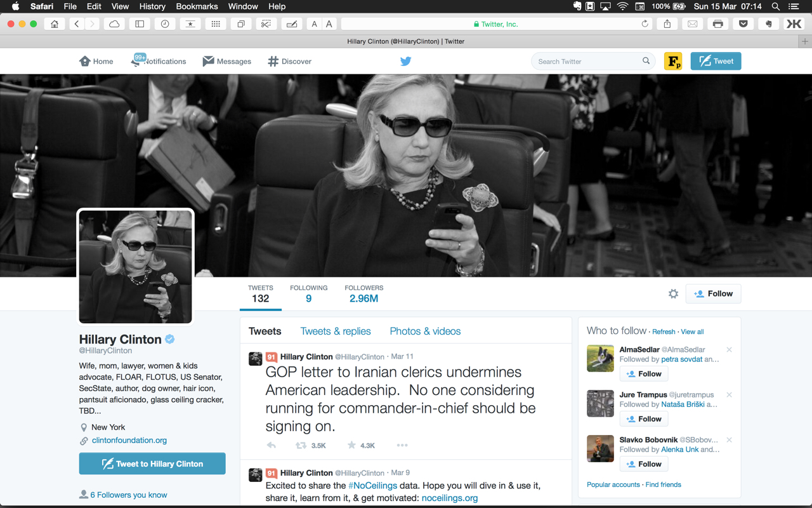View Tweets count 132
This screenshot has height=508, width=812.
[261, 294]
